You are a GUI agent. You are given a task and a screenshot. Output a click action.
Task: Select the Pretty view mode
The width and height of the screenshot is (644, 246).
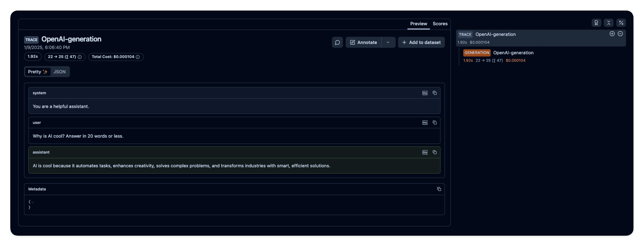pyautogui.click(x=37, y=72)
